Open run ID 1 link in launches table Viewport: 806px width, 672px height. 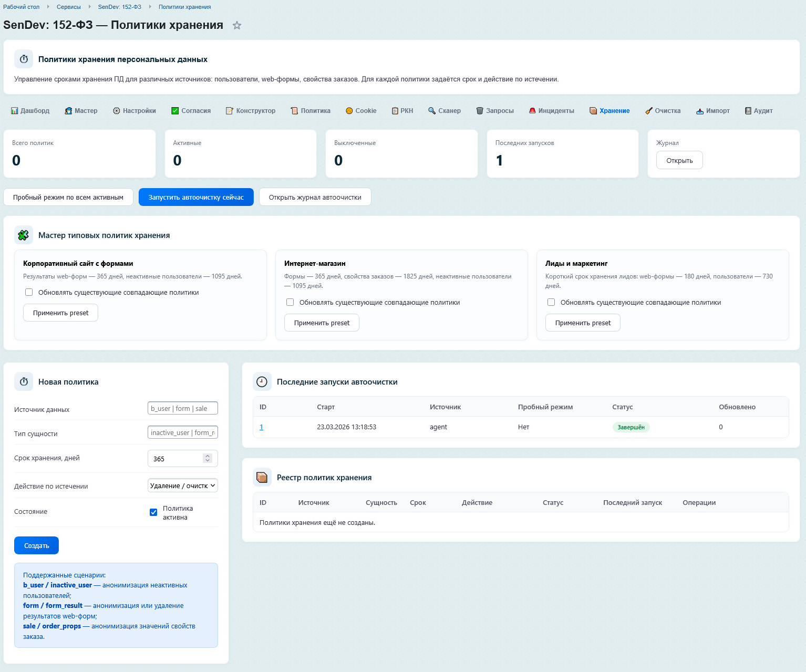click(x=261, y=427)
